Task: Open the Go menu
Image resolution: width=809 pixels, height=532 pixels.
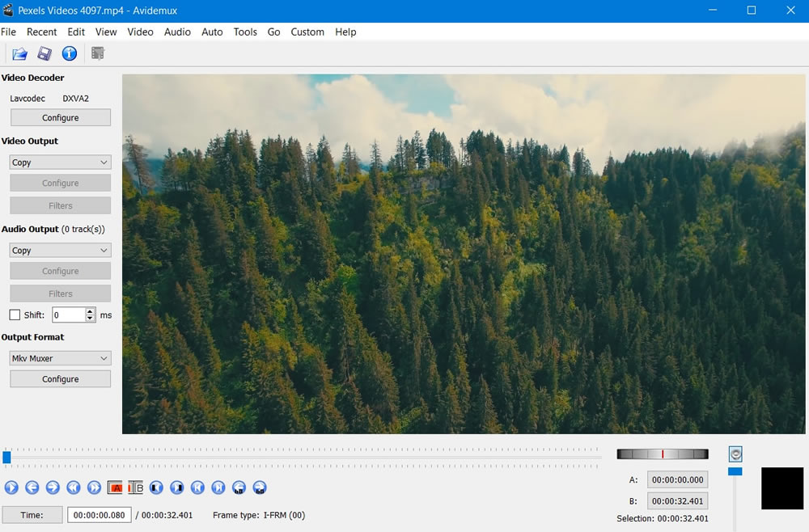Action: pyautogui.click(x=273, y=32)
